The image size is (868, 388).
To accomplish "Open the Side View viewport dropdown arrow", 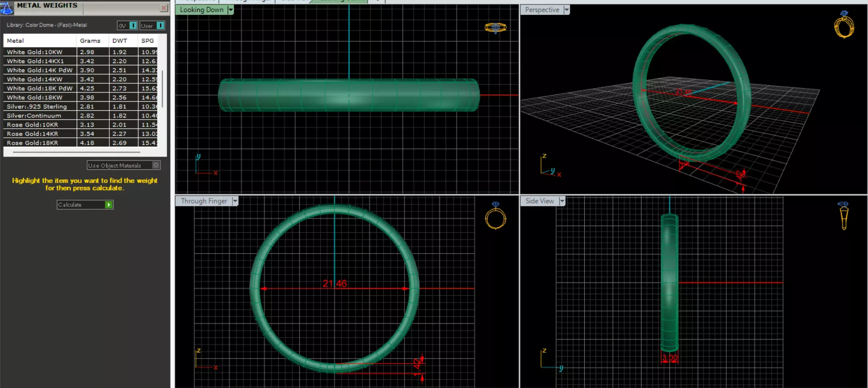I will (562, 201).
